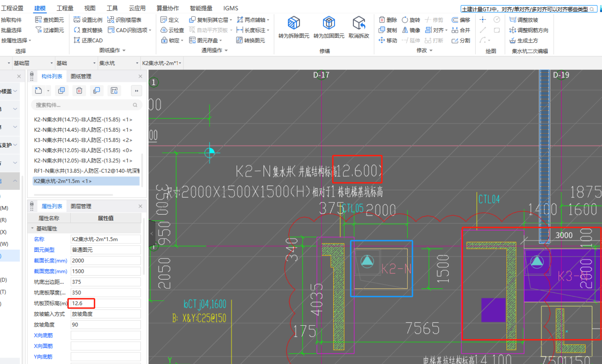
Task: Click the search magnifier in the top help box
Action: click(x=592, y=9)
